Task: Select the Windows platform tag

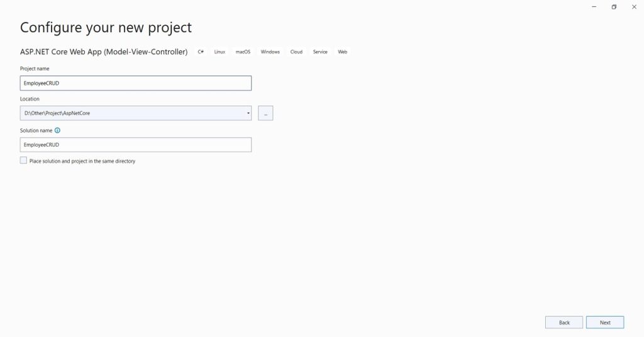Action: (270, 52)
